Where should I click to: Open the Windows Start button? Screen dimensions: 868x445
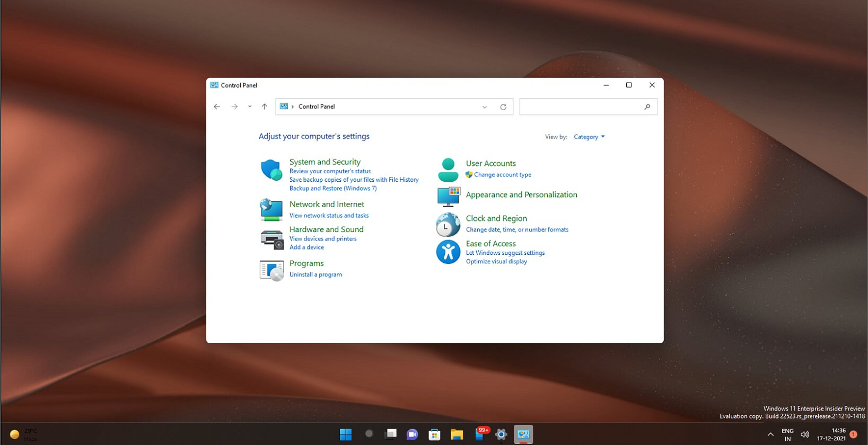coord(346,434)
